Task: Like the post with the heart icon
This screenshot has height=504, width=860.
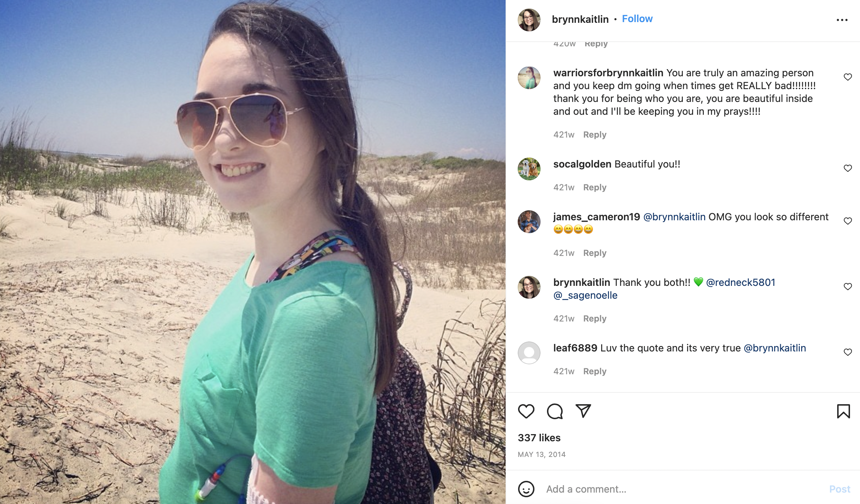Action: [x=526, y=411]
